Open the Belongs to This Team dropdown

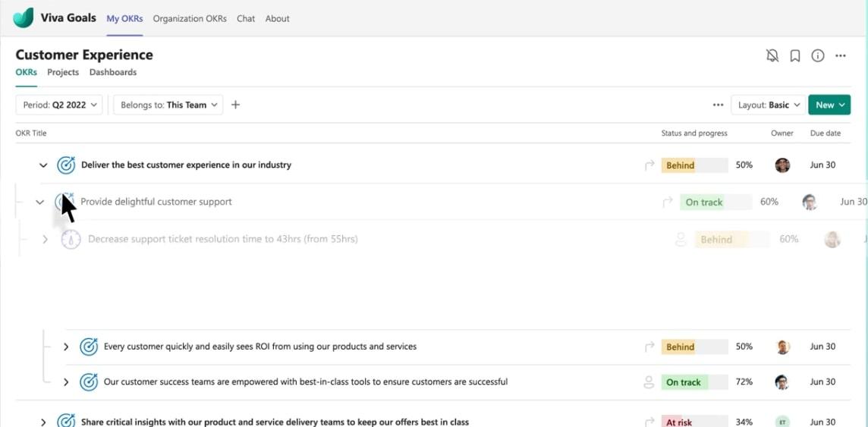[x=168, y=105]
